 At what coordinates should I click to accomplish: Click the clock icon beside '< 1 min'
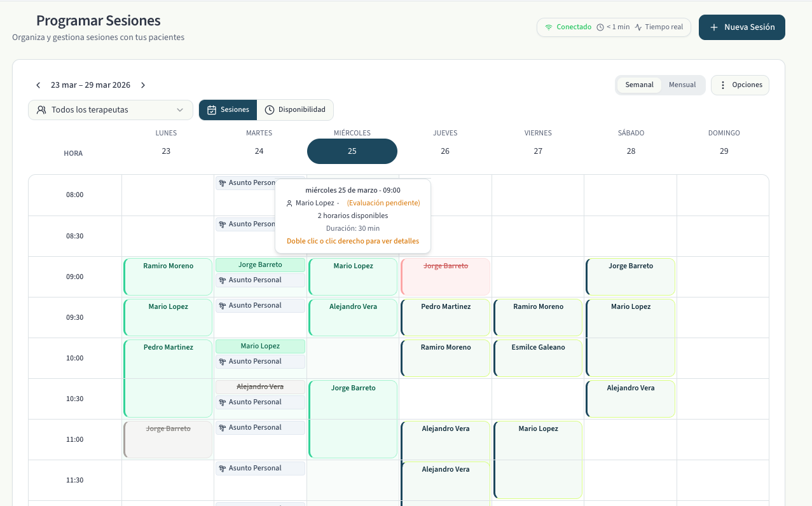tap(600, 27)
